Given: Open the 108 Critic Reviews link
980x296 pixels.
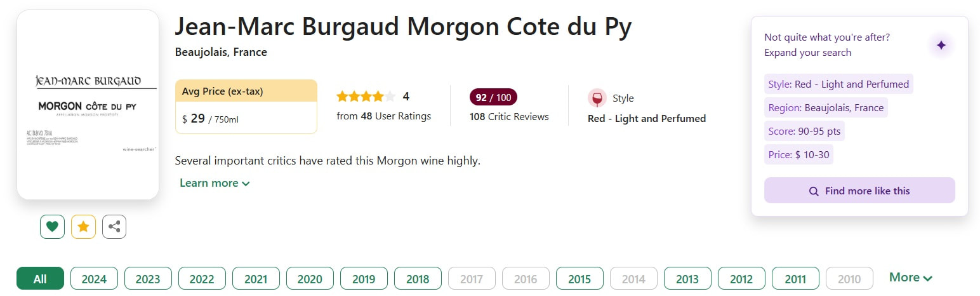Looking at the screenshot, I should [x=509, y=117].
